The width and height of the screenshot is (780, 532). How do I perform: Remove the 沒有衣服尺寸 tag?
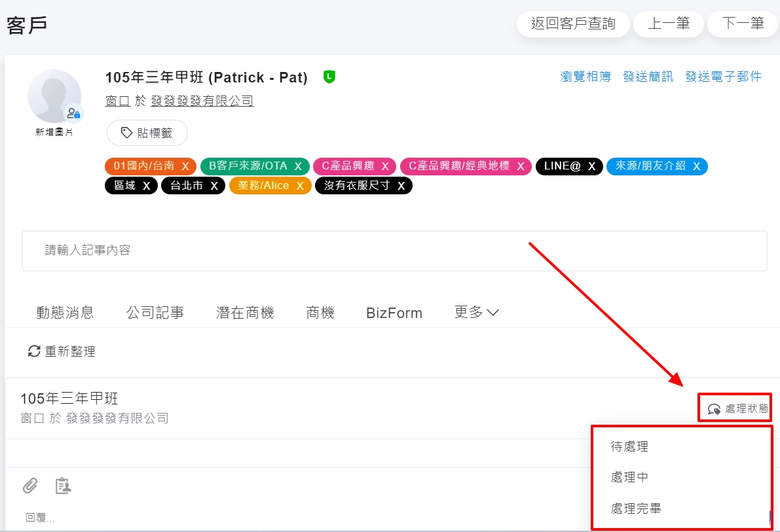tap(401, 186)
